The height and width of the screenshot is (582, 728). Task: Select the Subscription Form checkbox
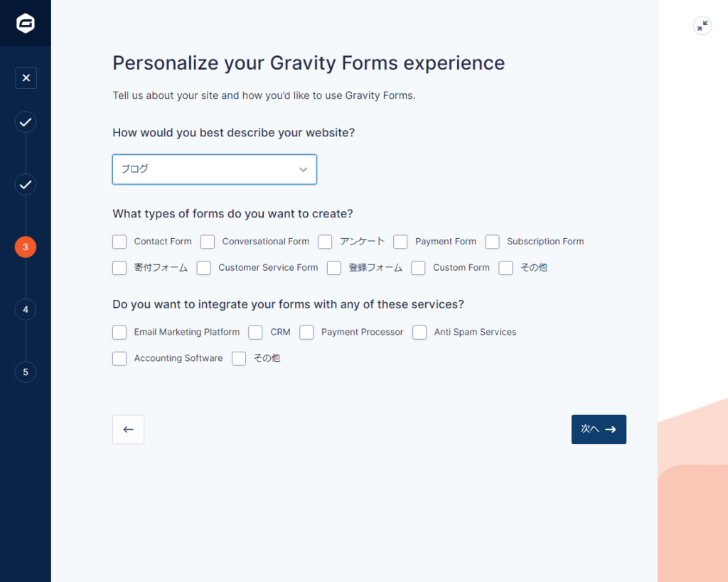(x=493, y=242)
